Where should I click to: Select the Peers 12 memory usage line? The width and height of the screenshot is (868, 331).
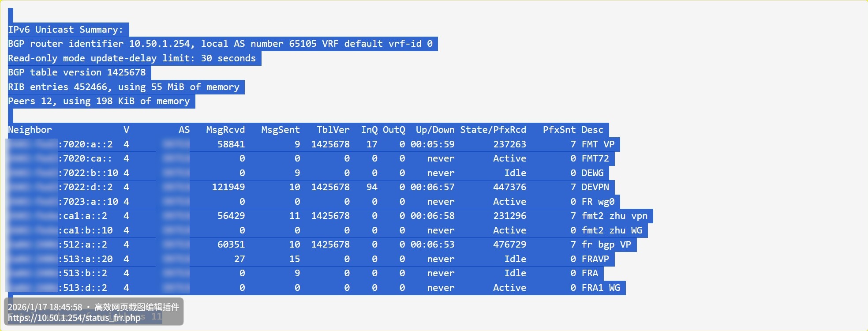click(99, 101)
